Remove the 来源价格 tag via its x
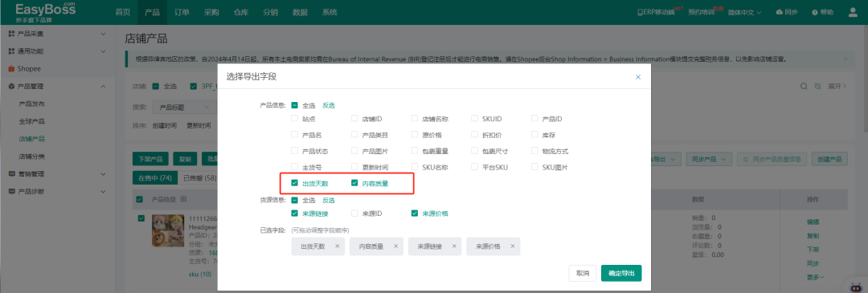This screenshot has height=293, width=868. coord(513,246)
